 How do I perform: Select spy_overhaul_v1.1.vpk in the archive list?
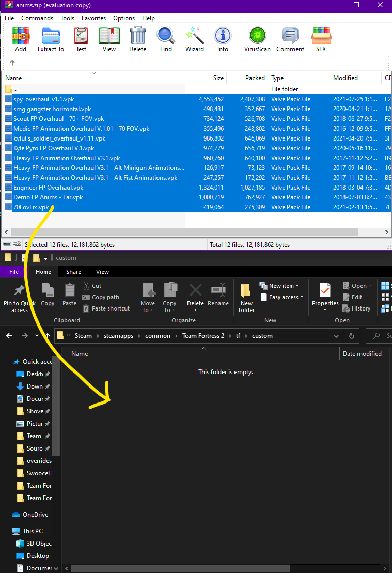[x=44, y=99]
